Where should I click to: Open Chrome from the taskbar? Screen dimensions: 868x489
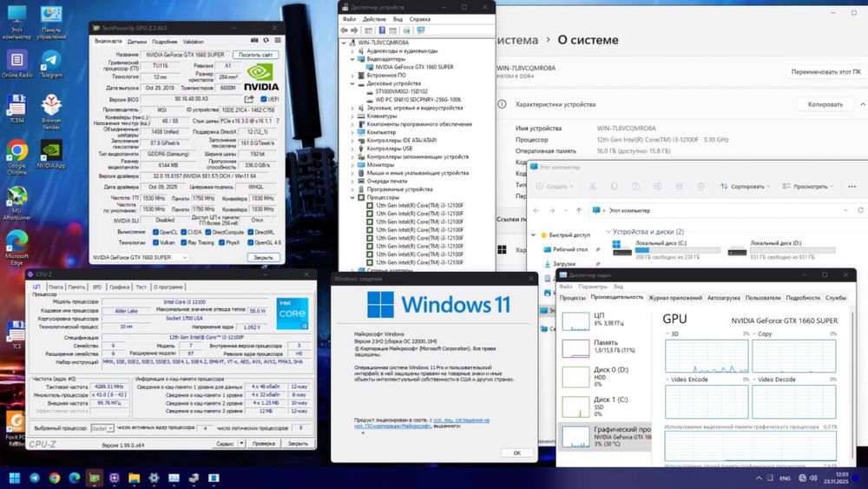pyautogui.click(x=54, y=478)
